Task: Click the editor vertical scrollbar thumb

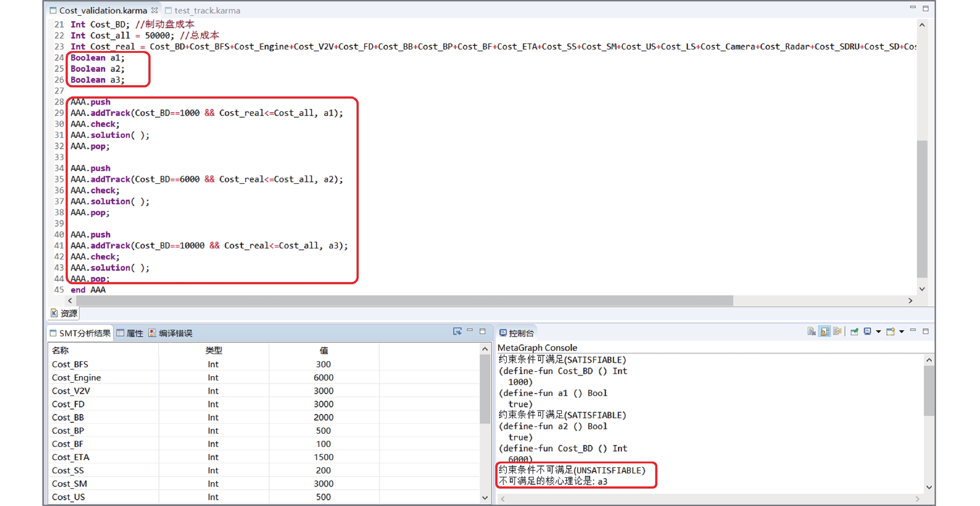Action: [922, 209]
